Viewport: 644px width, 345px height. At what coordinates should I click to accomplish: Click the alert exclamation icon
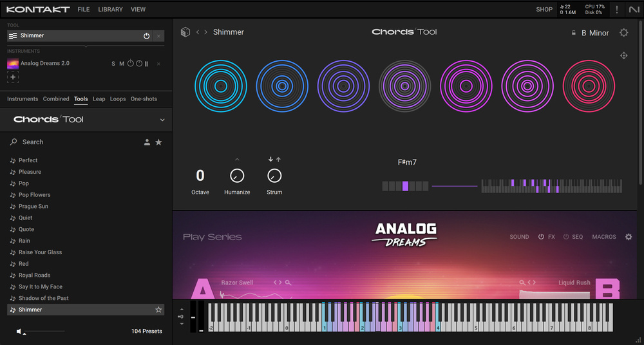(x=616, y=10)
